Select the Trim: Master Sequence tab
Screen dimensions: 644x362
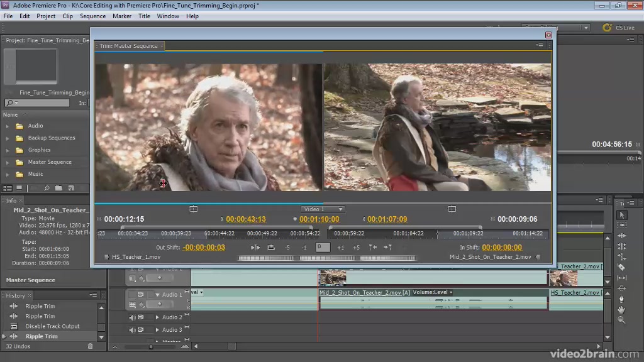point(128,46)
